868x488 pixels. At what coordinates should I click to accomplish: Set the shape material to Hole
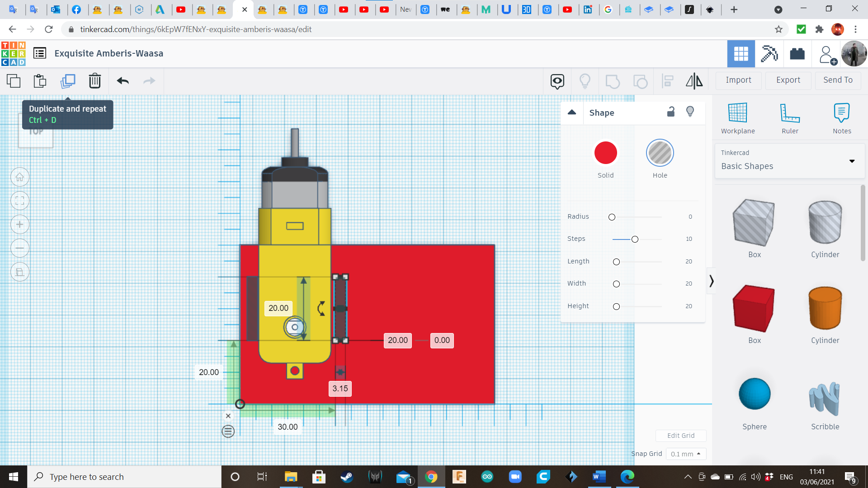click(x=660, y=153)
